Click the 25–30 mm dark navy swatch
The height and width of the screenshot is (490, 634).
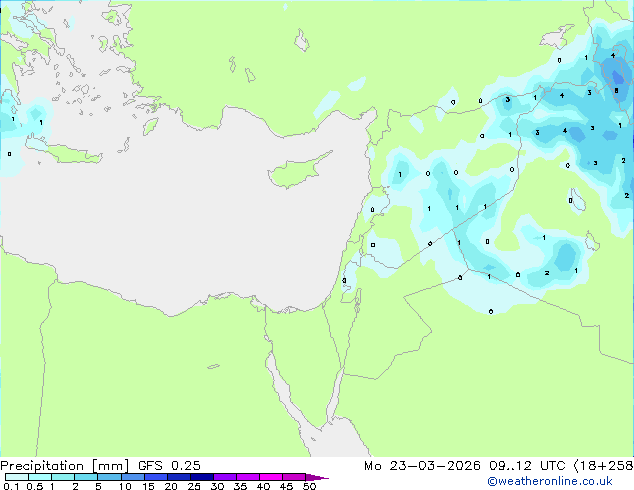(201, 477)
